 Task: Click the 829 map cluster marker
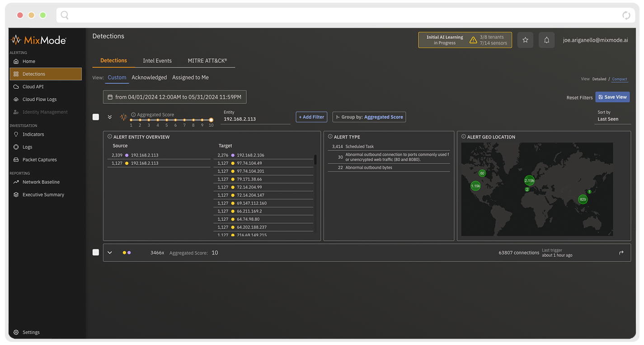point(583,200)
